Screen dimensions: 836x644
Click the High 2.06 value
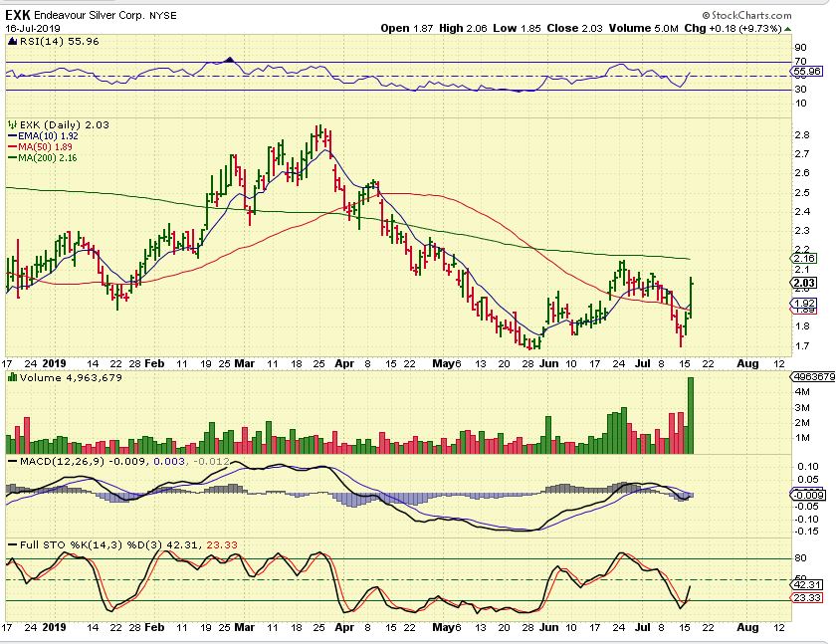click(463, 28)
